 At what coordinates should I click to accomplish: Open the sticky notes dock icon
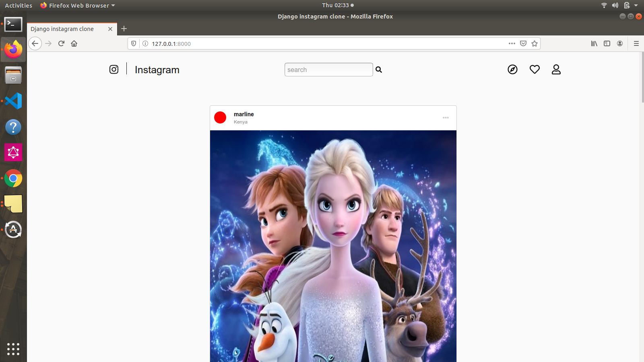[13, 204]
